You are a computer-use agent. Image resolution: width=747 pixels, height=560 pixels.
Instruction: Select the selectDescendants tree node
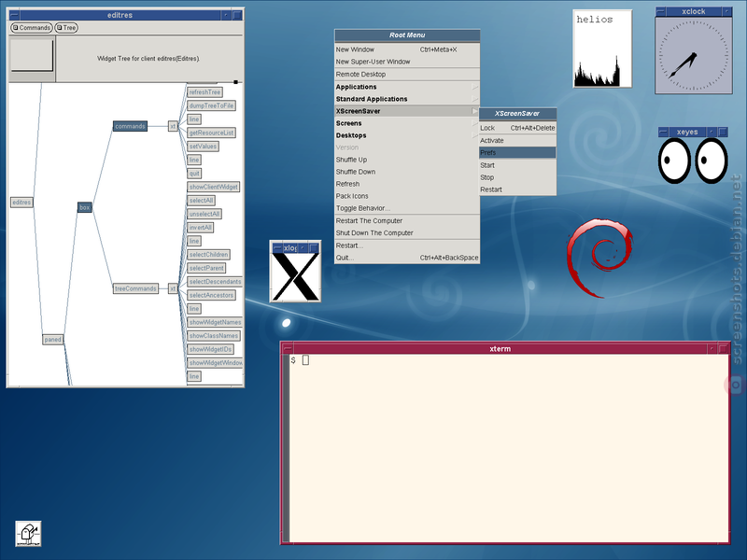click(215, 282)
